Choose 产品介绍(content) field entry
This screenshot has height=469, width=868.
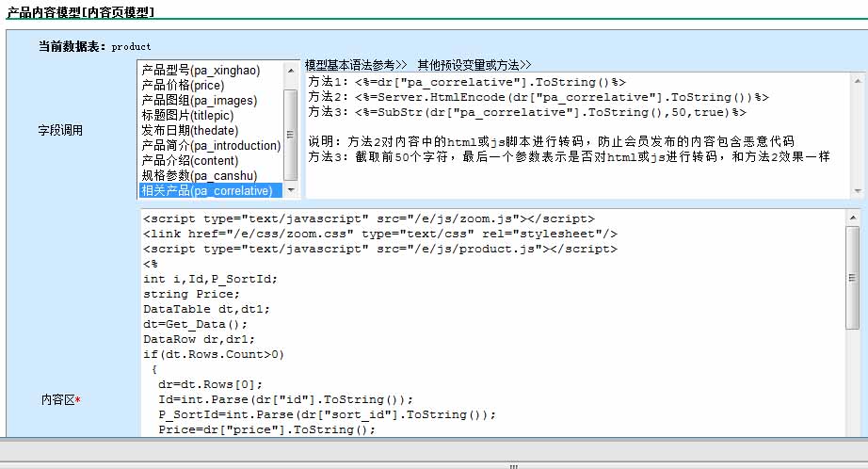(x=189, y=161)
